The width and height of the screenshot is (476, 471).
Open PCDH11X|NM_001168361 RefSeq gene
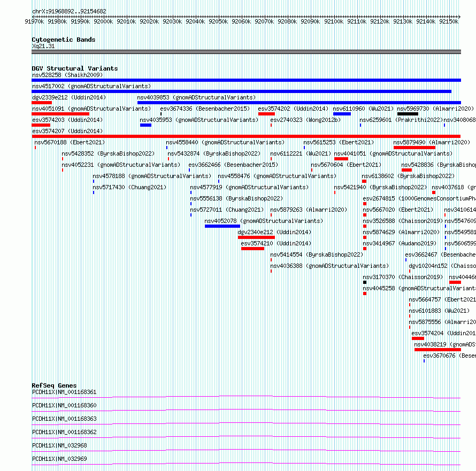pyautogui.click(x=64, y=392)
